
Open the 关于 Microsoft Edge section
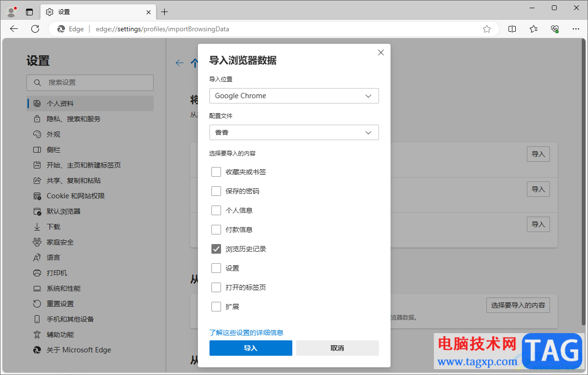click(x=78, y=350)
